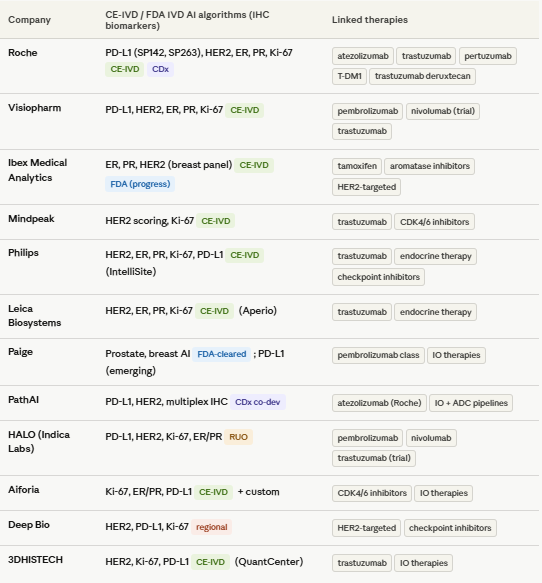
Task: Select the Philips company cell
Action: 23,253
